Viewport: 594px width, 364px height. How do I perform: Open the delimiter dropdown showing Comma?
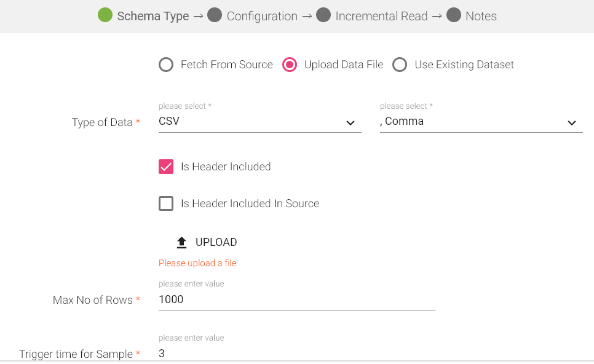pyautogui.click(x=480, y=121)
